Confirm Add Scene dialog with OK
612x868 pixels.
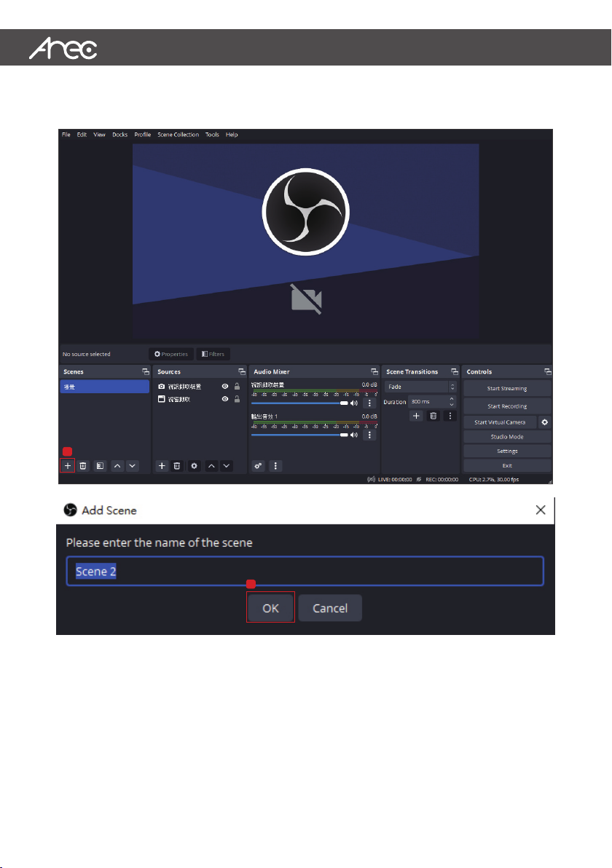coord(271,608)
